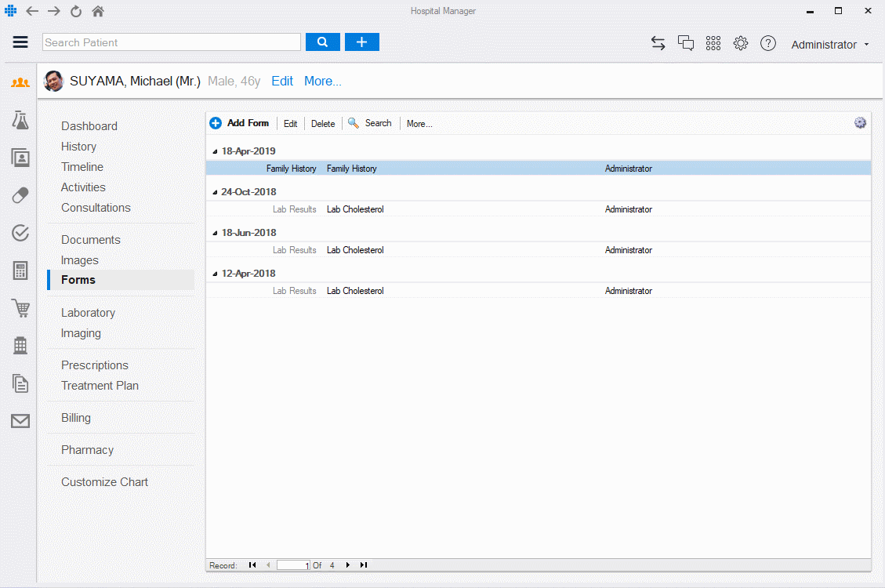This screenshot has width=885, height=588.
Task: Click the forms grid gear icon
Action: pyautogui.click(x=860, y=123)
